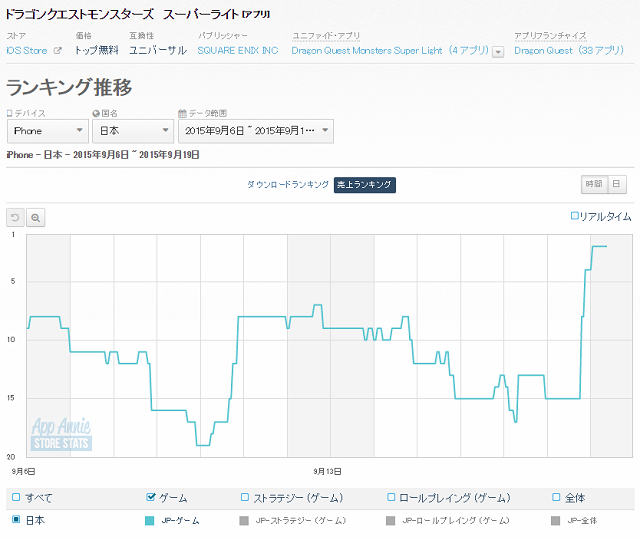This screenshot has height=540, width=640.
Task: Click the globe icon next to 国名
Action: (95, 114)
